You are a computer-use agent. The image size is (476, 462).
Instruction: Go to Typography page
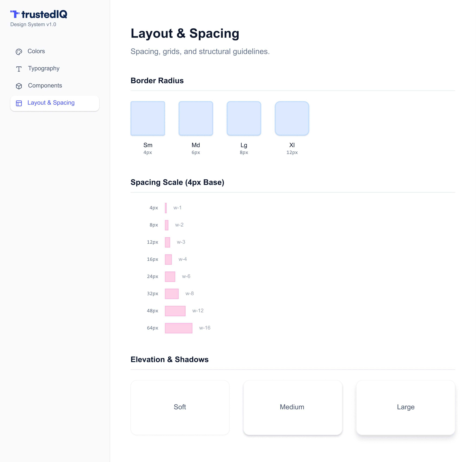44,68
